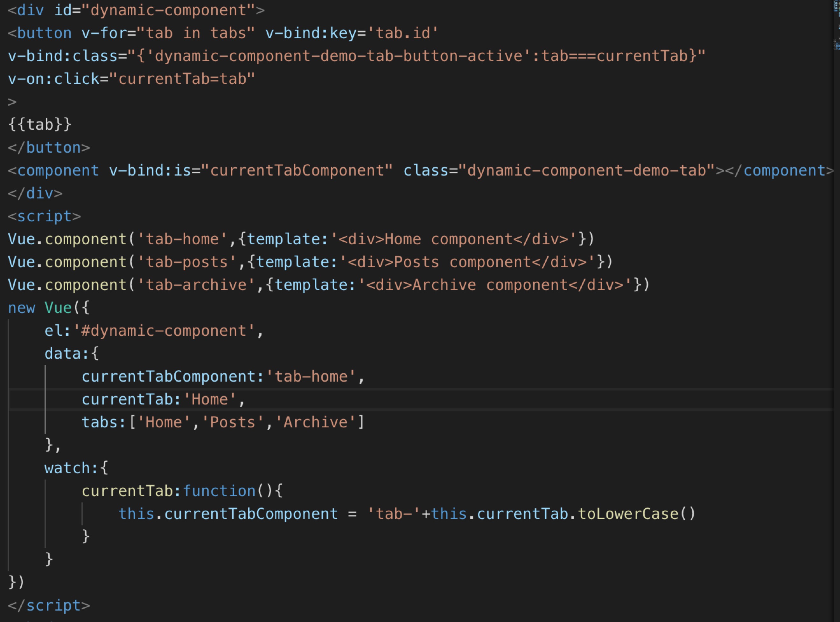Click the opening <script> tag
Image resolution: width=840 pixels, height=622 pixels.
tap(45, 217)
